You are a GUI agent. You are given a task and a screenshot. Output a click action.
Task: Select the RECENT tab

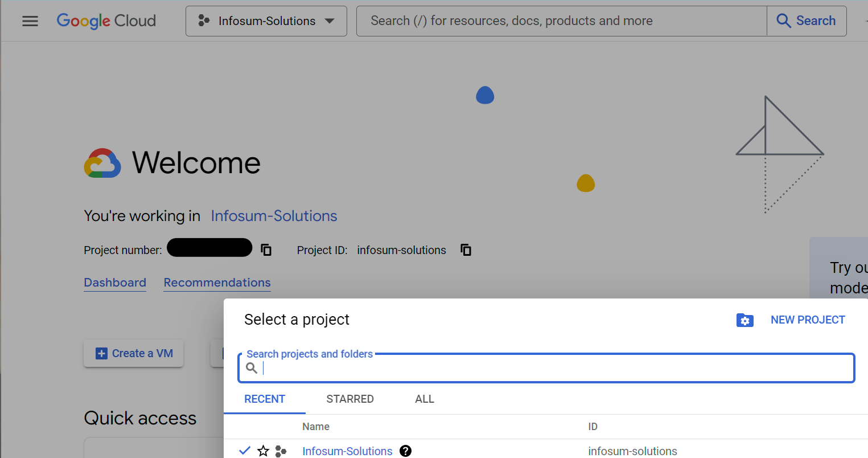tap(264, 399)
